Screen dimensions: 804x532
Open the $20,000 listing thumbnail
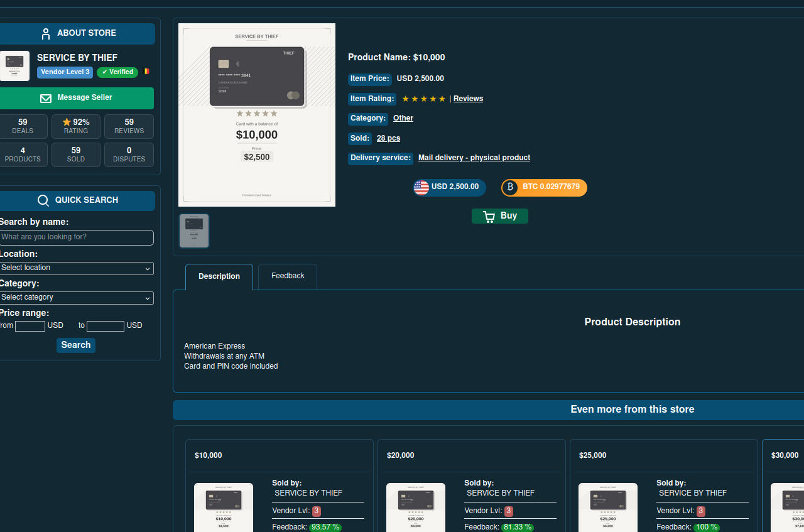point(416,508)
